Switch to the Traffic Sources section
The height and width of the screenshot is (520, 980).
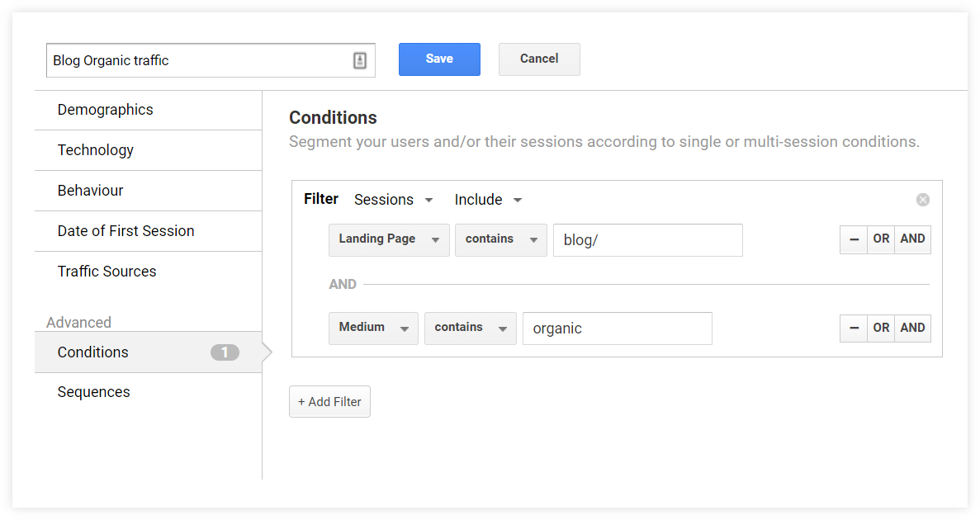(107, 272)
